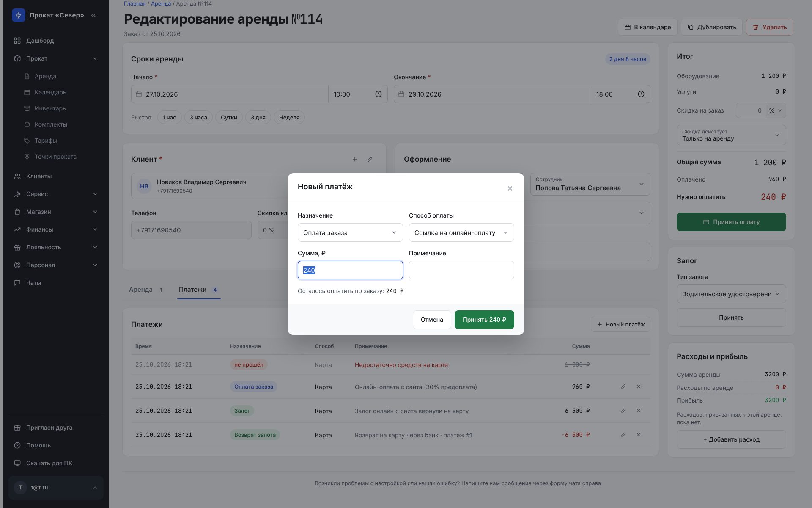Open Чаты in the sidebar

[56, 283]
